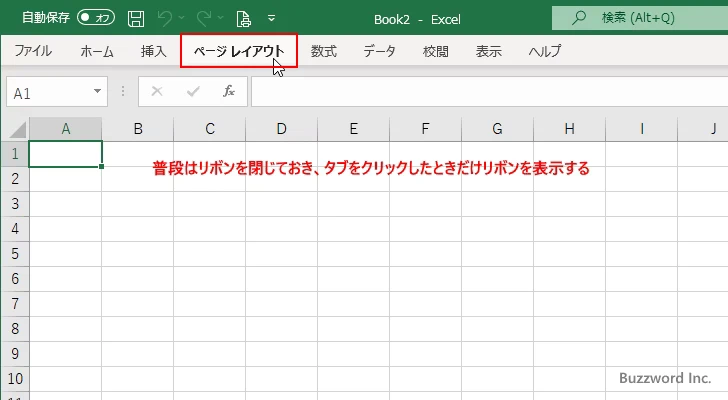Viewport: 728px width, 400px height.
Task: Open the ページ レイアウト tab
Action: [239, 51]
